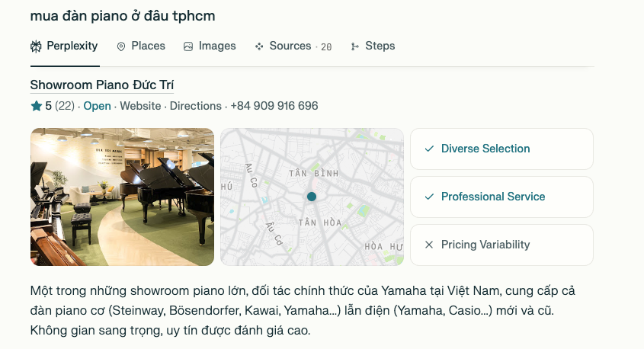Get Directions to the showroom
The height and width of the screenshot is (349, 644).
(x=195, y=107)
